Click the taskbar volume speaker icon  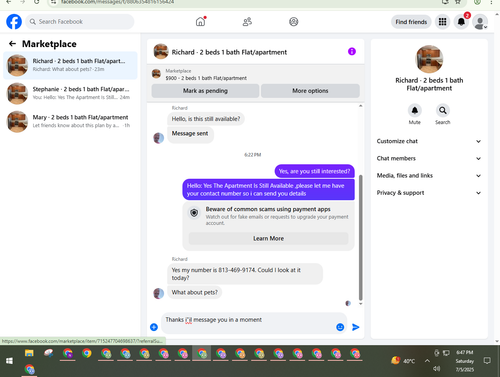[x=436, y=369]
